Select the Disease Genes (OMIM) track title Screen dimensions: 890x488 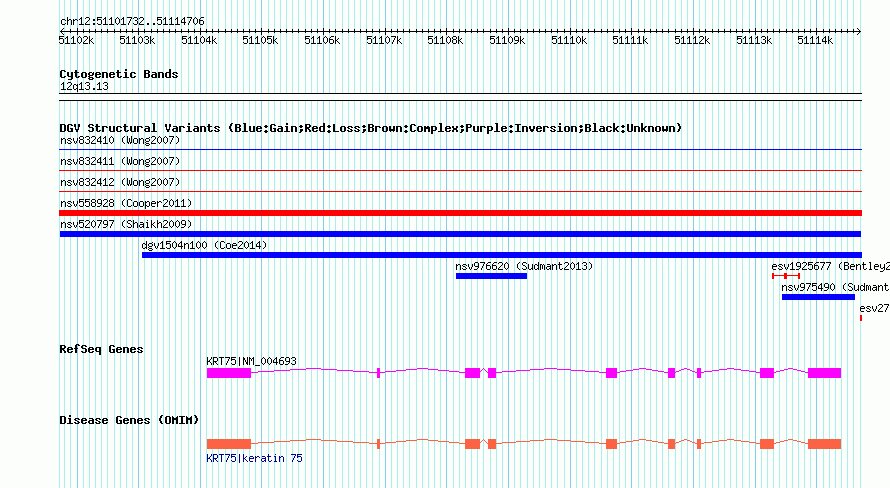click(129, 420)
